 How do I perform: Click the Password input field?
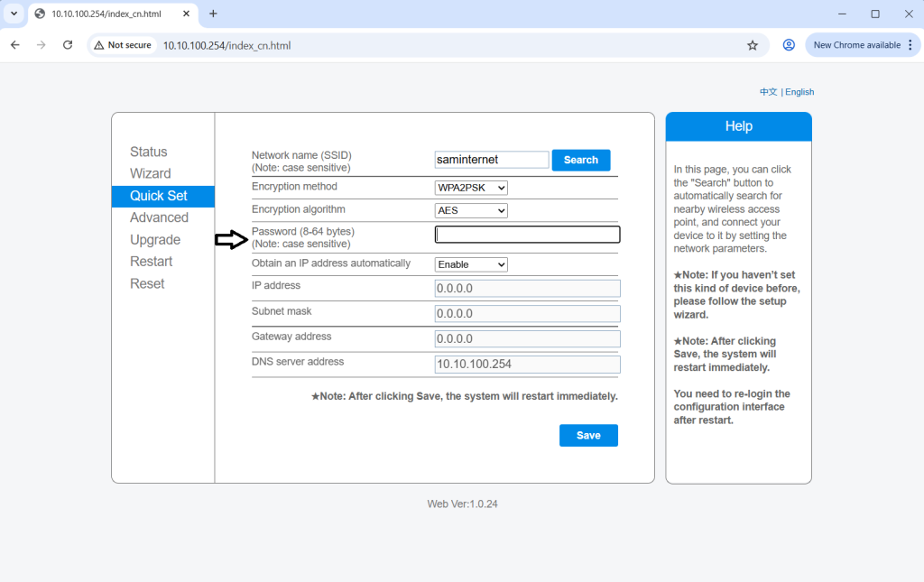[x=528, y=235]
